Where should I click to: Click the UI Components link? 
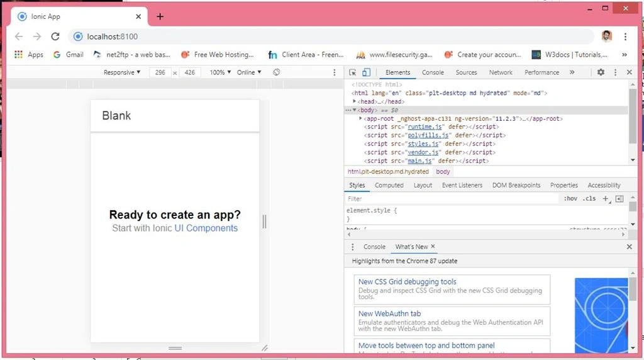(x=206, y=228)
